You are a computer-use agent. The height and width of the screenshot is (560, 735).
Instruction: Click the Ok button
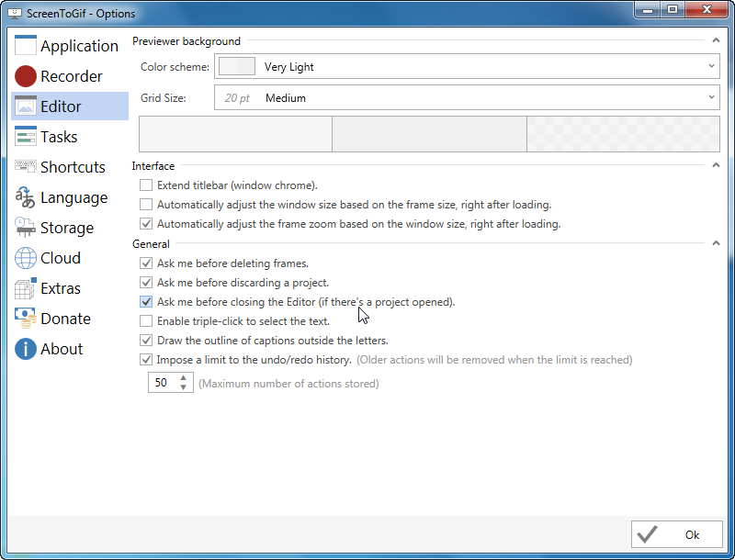pyautogui.click(x=676, y=534)
